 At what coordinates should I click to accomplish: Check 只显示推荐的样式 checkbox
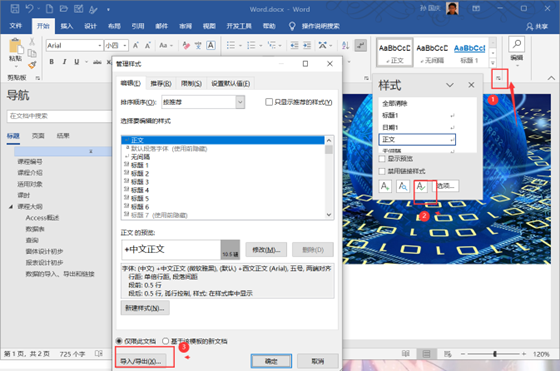point(269,102)
